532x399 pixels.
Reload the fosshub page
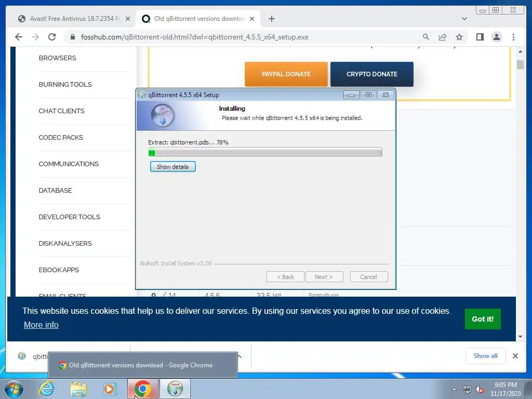[52, 37]
